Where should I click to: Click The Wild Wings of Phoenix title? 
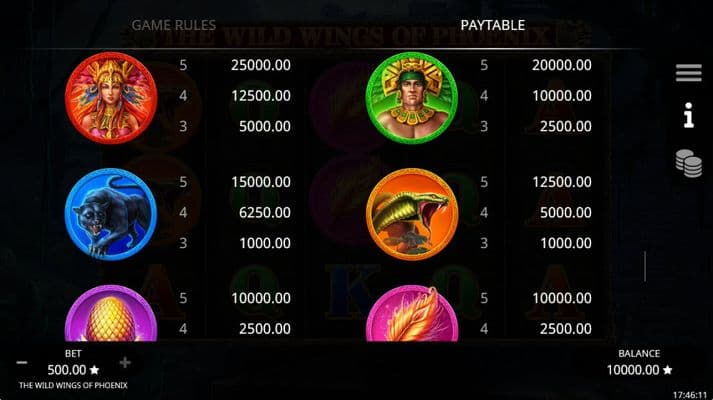click(x=73, y=385)
